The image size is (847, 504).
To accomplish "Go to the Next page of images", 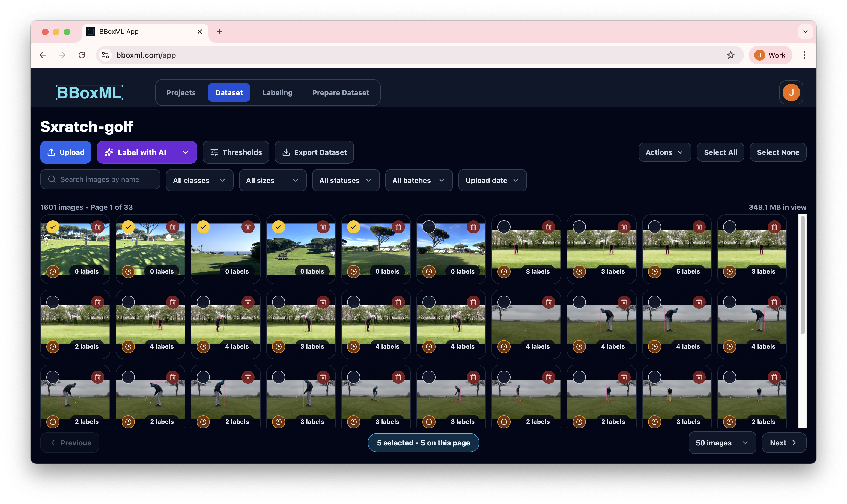I will click(x=783, y=443).
